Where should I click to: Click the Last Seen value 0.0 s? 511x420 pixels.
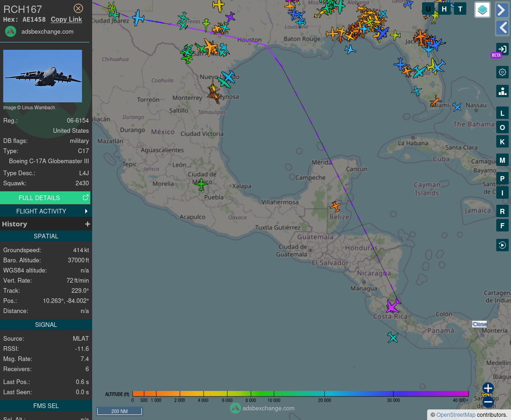point(82,392)
